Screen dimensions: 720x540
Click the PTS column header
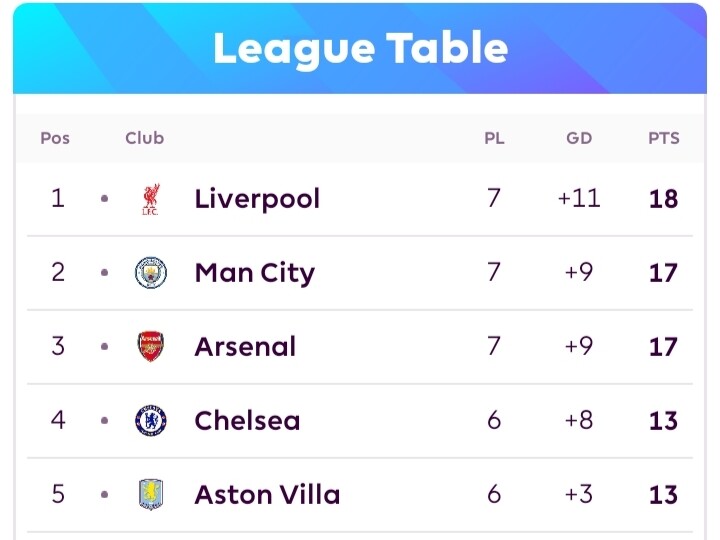(x=664, y=138)
